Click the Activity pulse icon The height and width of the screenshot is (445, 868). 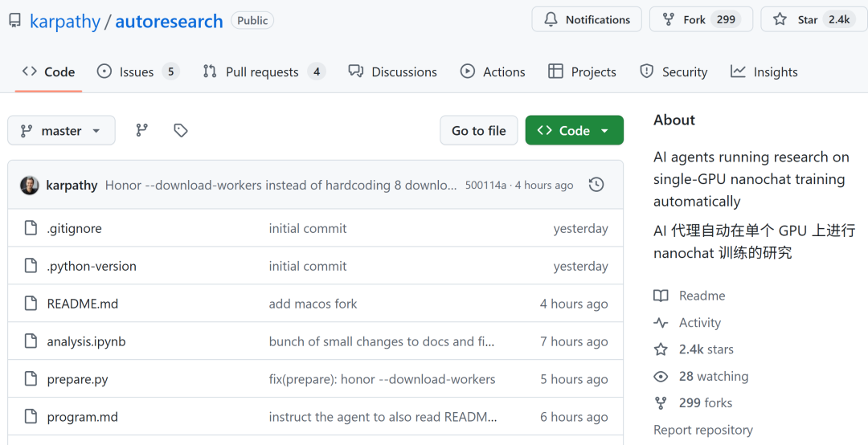point(661,323)
